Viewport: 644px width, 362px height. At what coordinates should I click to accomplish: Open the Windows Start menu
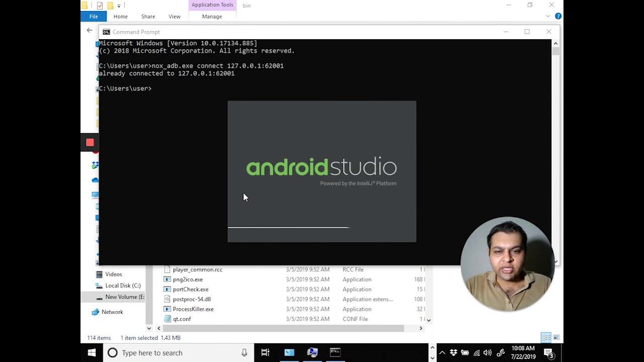pyautogui.click(x=92, y=353)
